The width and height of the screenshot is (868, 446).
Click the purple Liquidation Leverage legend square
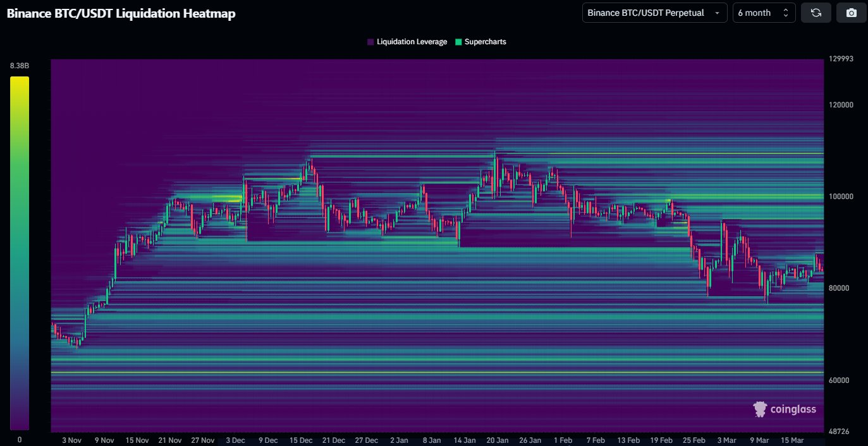[370, 42]
